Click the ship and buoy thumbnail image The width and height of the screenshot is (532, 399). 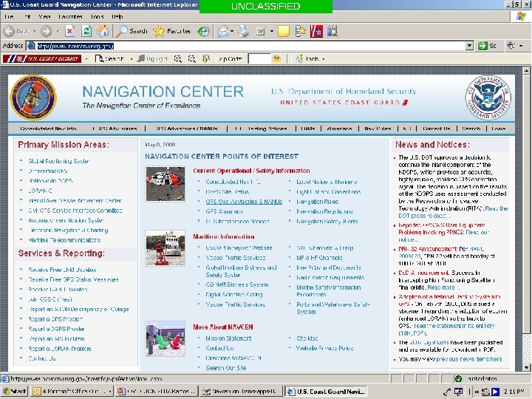coord(166,248)
